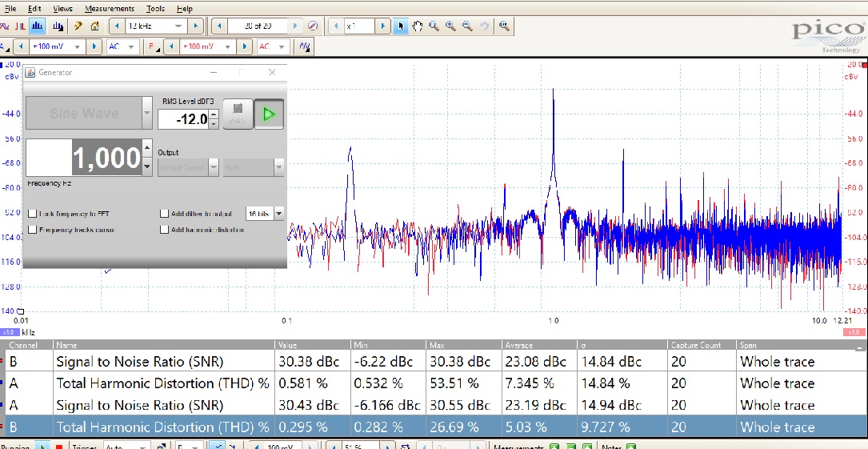The height and width of the screenshot is (449, 868).
Task: Switch to persistence mode icon
Action: 21,26
